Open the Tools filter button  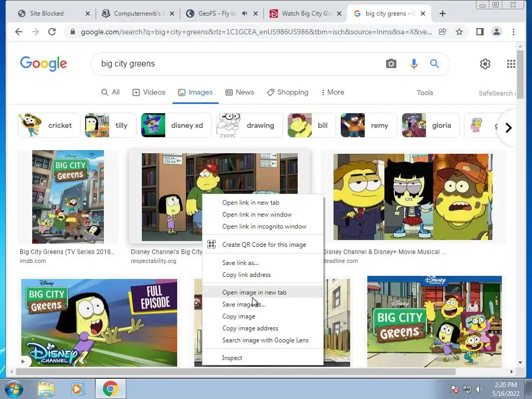(425, 92)
